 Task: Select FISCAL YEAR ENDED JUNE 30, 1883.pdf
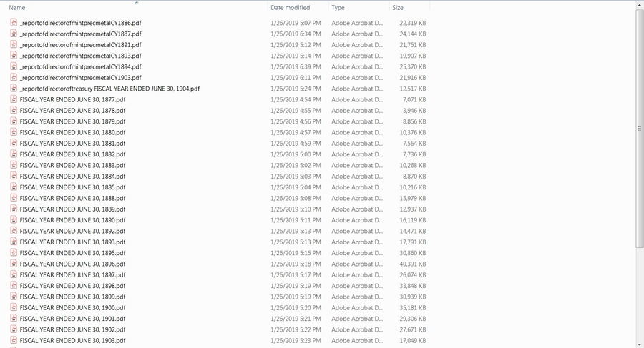point(72,166)
